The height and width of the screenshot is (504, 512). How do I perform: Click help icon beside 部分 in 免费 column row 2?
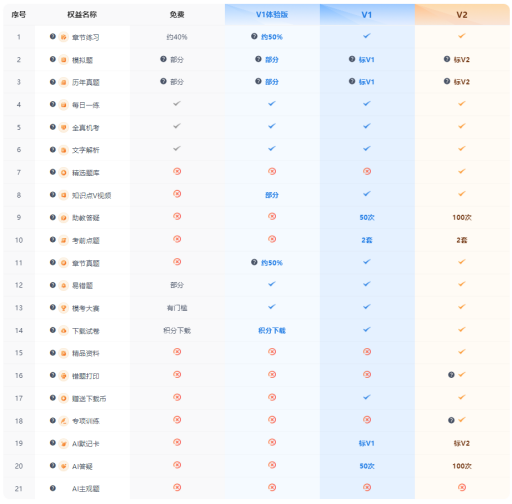coord(163,59)
